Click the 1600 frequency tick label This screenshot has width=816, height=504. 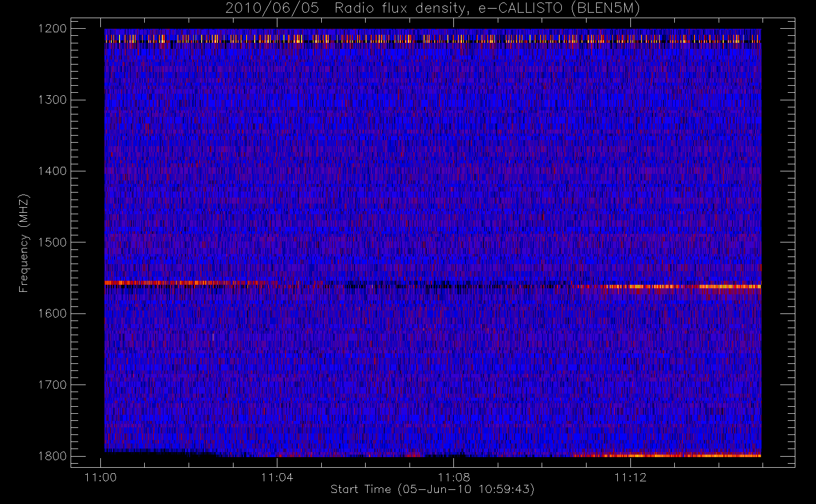point(52,313)
